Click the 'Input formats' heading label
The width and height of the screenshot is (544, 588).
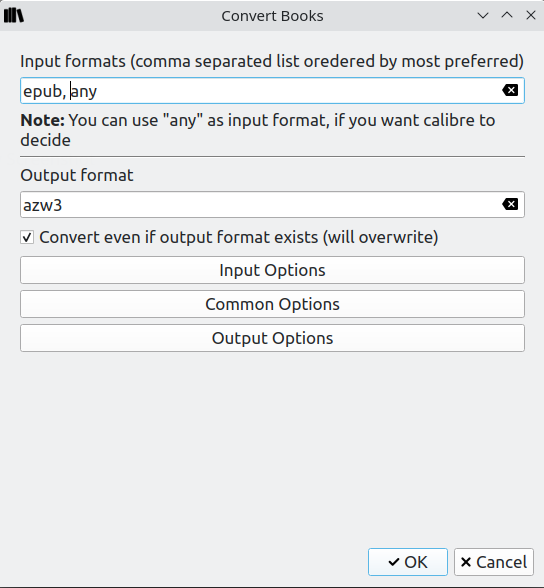click(272, 61)
